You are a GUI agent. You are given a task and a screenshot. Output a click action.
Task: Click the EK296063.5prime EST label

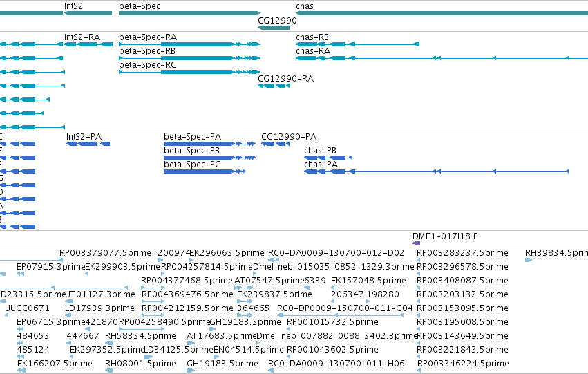pos(227,253)
